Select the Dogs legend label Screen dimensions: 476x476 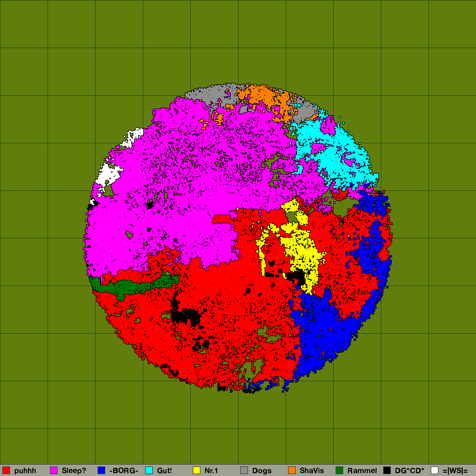click(262, 471)
